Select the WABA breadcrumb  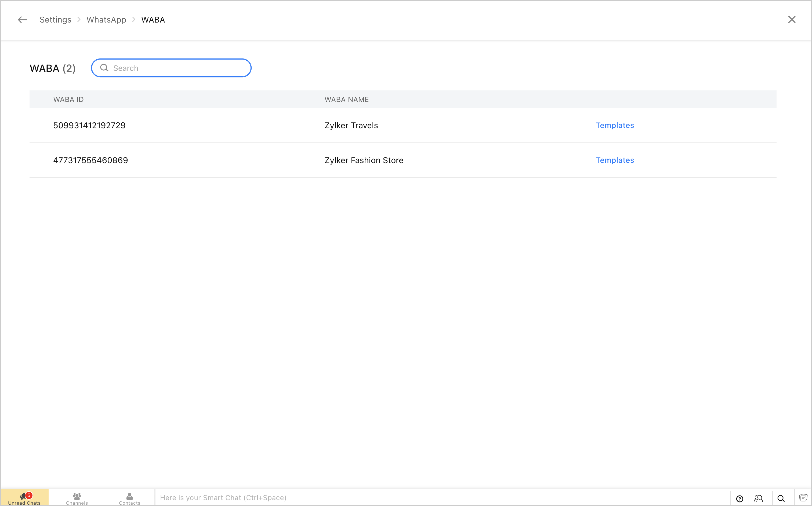click(153, 20)
